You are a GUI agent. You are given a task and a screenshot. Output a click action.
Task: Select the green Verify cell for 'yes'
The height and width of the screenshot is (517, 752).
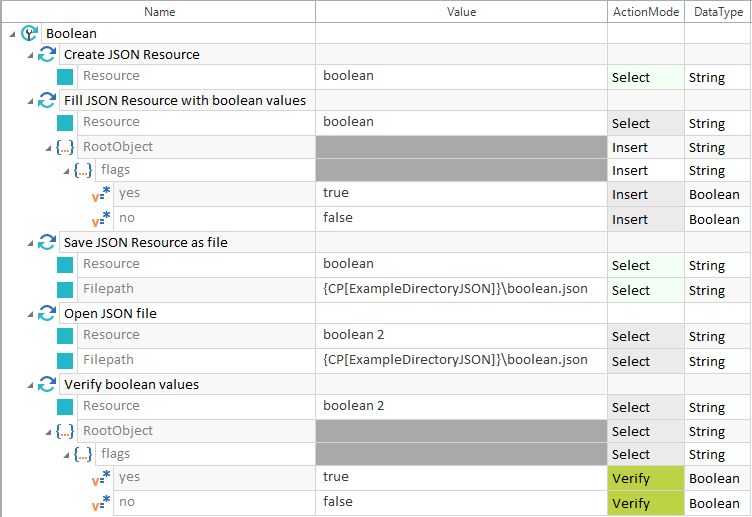[645, 478]
